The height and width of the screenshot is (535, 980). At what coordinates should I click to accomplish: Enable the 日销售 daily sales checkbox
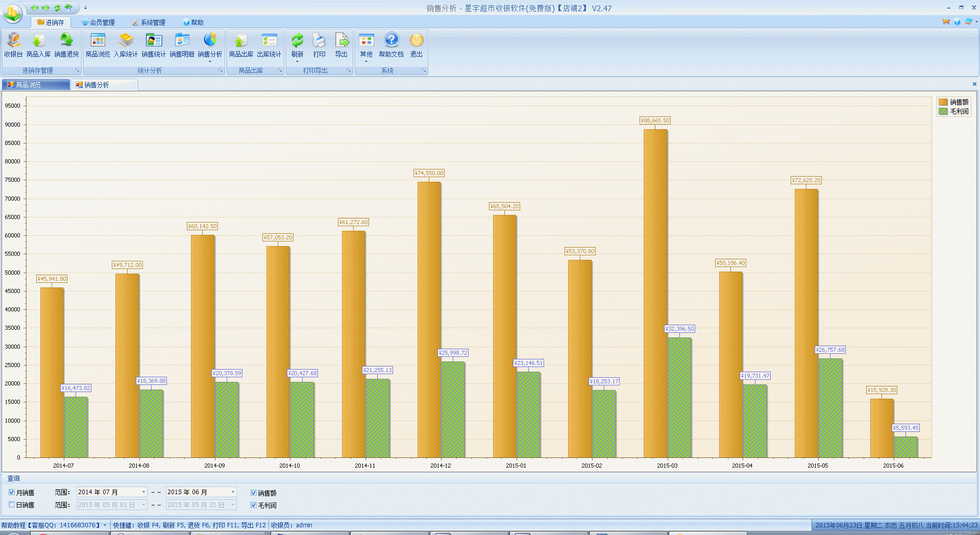[12, 504]
